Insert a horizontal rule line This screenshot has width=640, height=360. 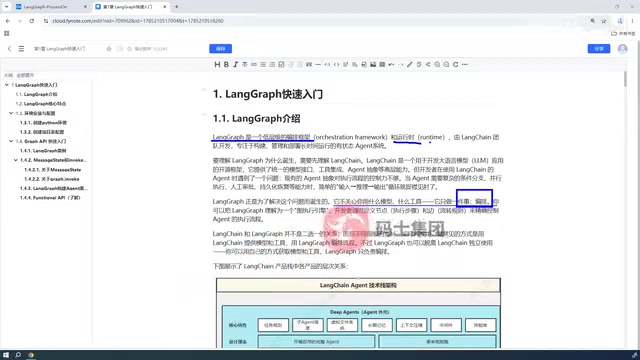(x=318, y=64)
